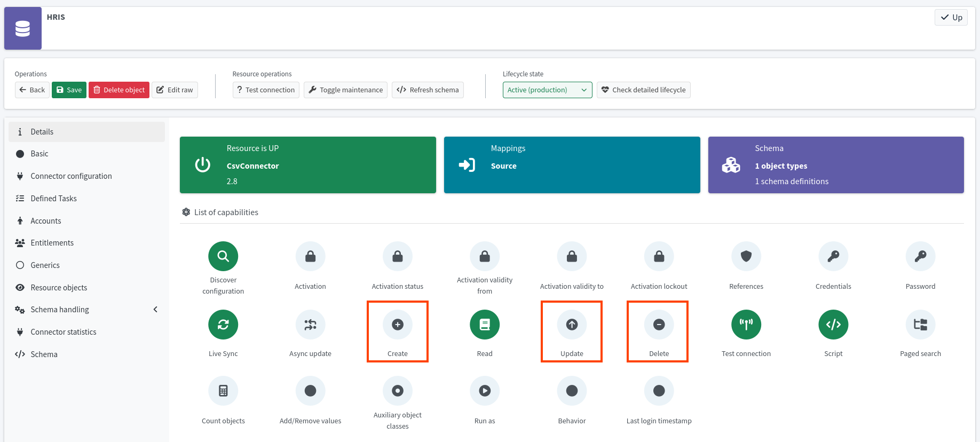Viewport: 980px width, 442px height.
Task: Click the Activation status lock icon
Action: point(398,256)
